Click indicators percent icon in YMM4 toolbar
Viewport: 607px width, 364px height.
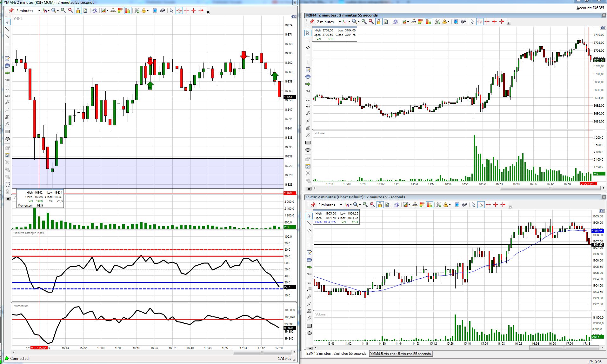(x=137, y=11)
